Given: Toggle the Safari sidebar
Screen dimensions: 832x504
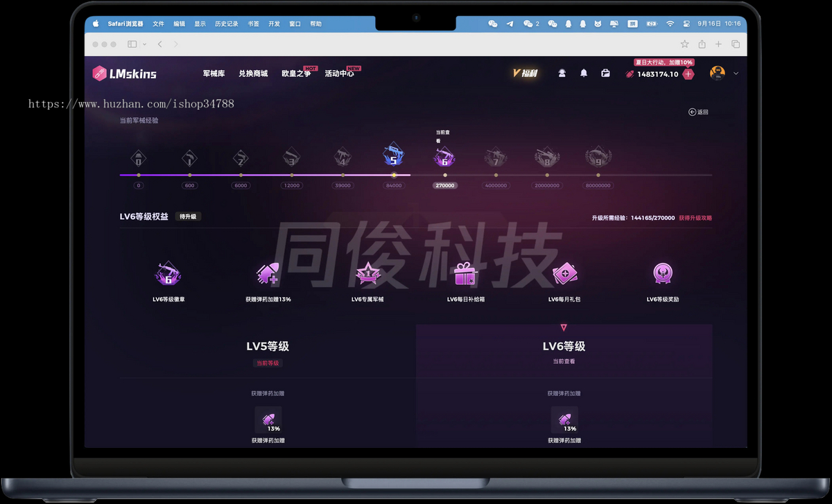Looking at the screenshot, I should [132, 44].
